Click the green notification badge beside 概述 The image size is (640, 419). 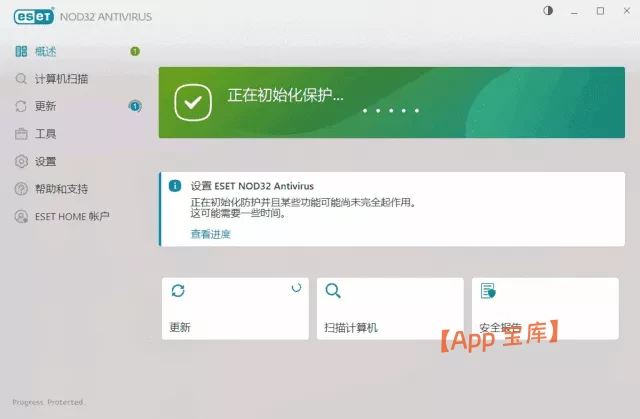click(x=135, y=51)
